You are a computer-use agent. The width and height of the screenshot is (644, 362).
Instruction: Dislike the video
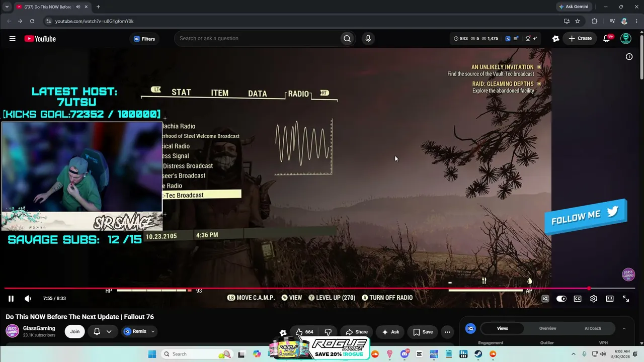328,332
